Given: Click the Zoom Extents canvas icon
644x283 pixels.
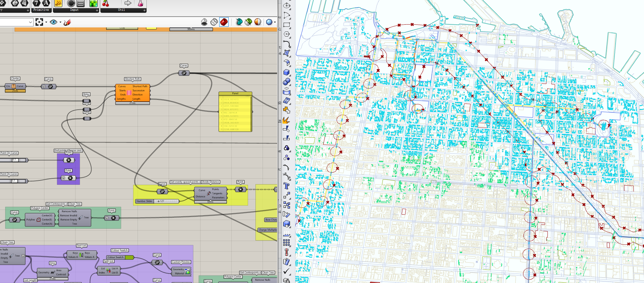Looking at the screenshot, I should click(39, 22).
